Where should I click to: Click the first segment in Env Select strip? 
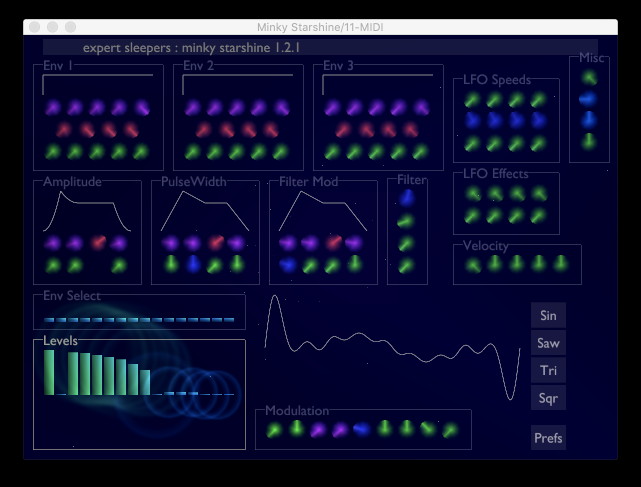[50, 320]
